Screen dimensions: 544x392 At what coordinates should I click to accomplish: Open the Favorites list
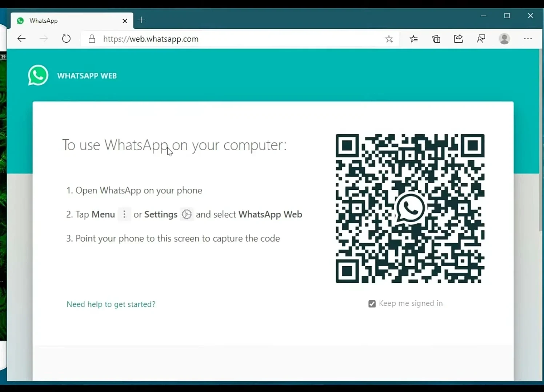[x=414, y=39]
